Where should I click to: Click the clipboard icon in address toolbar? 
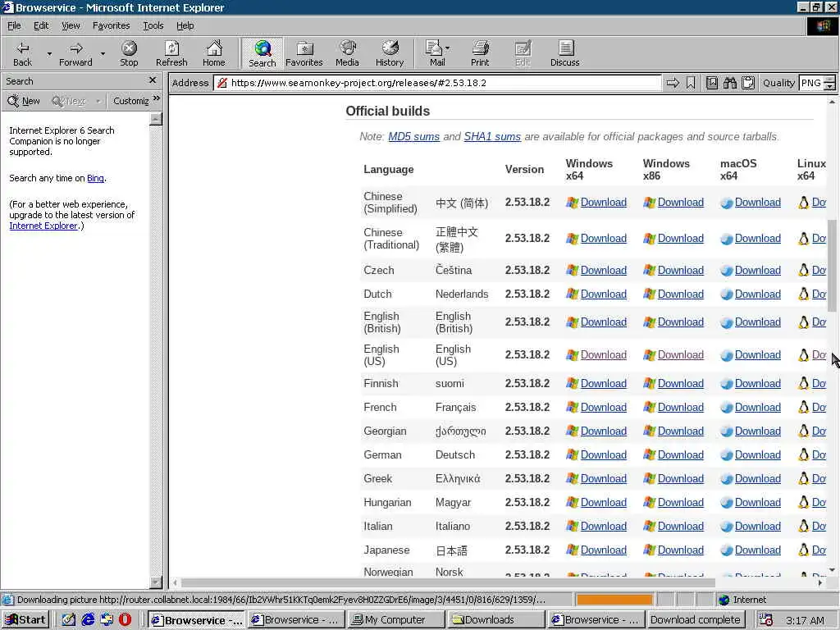(x=748, y=83)
